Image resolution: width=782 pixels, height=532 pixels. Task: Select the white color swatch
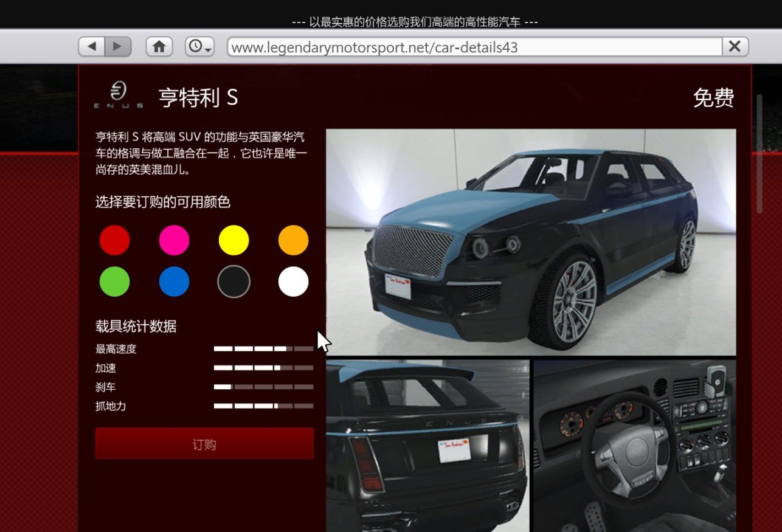(293, 282)
